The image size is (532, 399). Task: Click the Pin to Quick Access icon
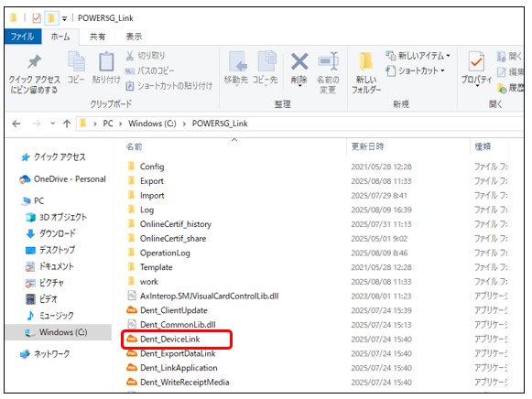click(34, 61)
